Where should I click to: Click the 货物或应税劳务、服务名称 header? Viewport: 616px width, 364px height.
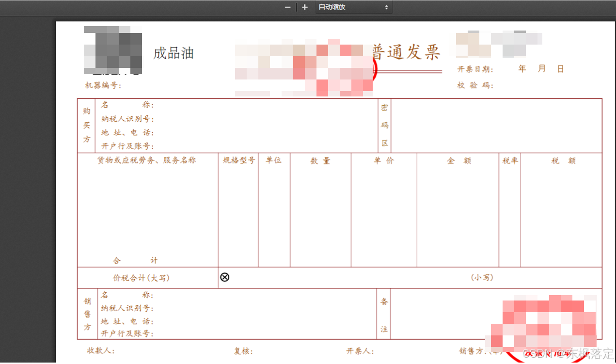click(x=147, y=160)
